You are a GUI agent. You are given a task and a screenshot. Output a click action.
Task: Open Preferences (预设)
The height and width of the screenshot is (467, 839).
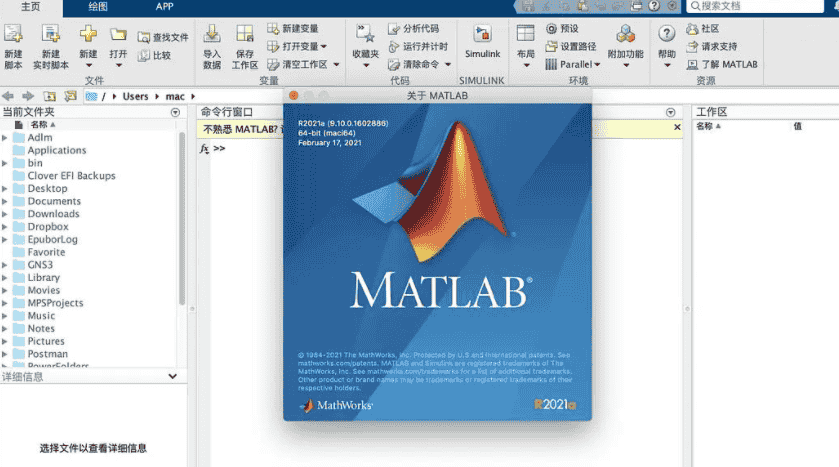[562, 28]
